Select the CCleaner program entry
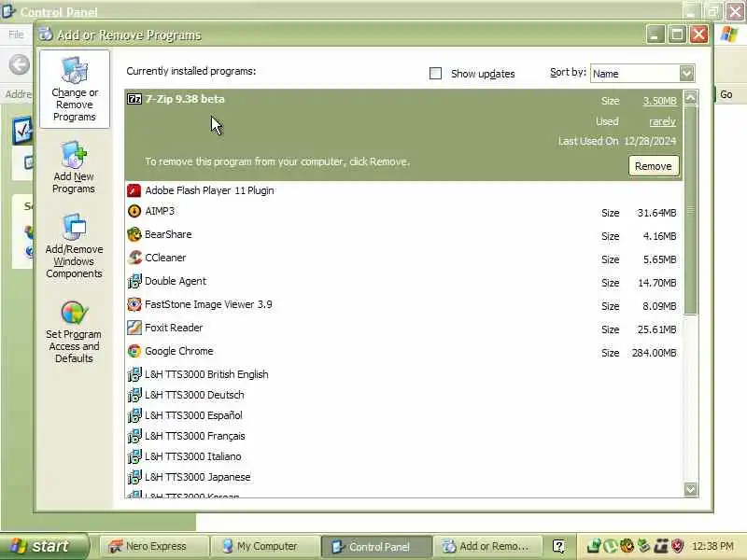 pos(403,259)
